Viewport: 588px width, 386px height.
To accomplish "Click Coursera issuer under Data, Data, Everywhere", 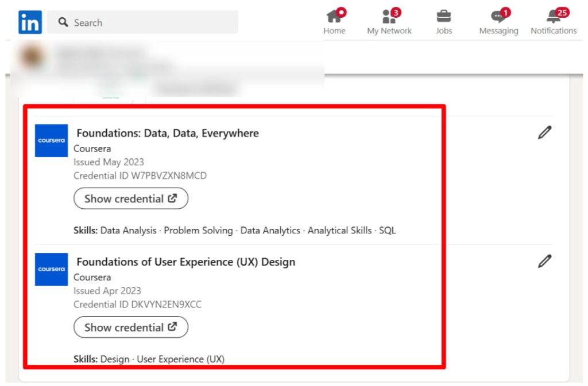I will point(92,149).
